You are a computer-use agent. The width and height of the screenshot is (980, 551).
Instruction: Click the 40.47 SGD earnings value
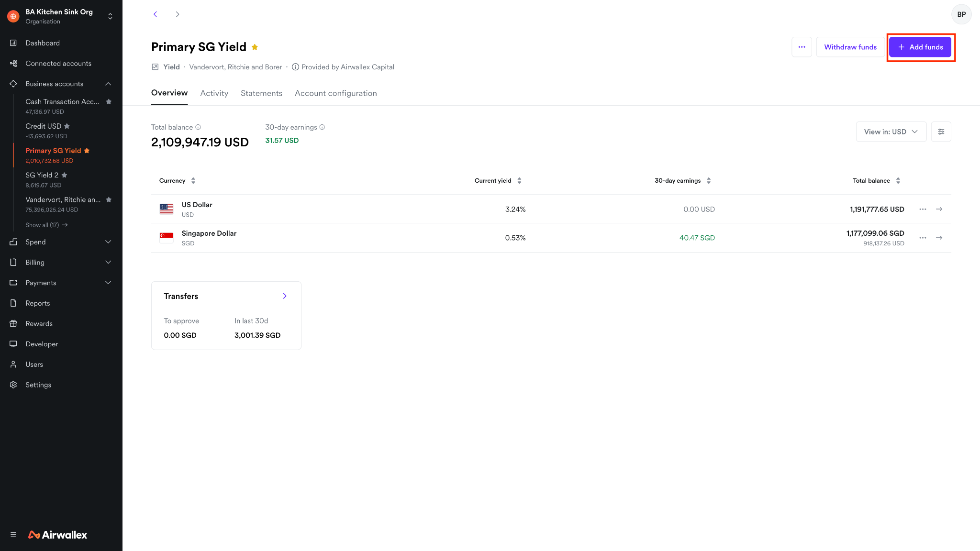pyautogui.click(x=697, y=238)
